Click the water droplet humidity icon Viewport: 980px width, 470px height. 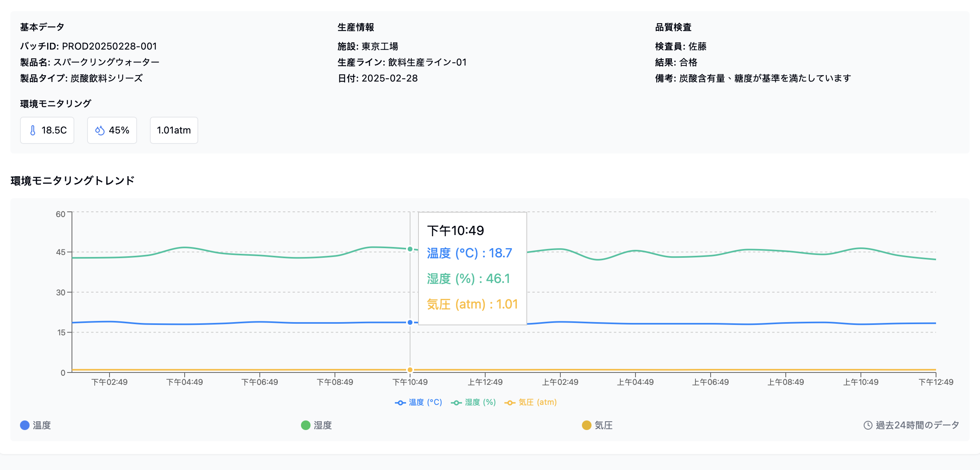(x=100, y=130)
